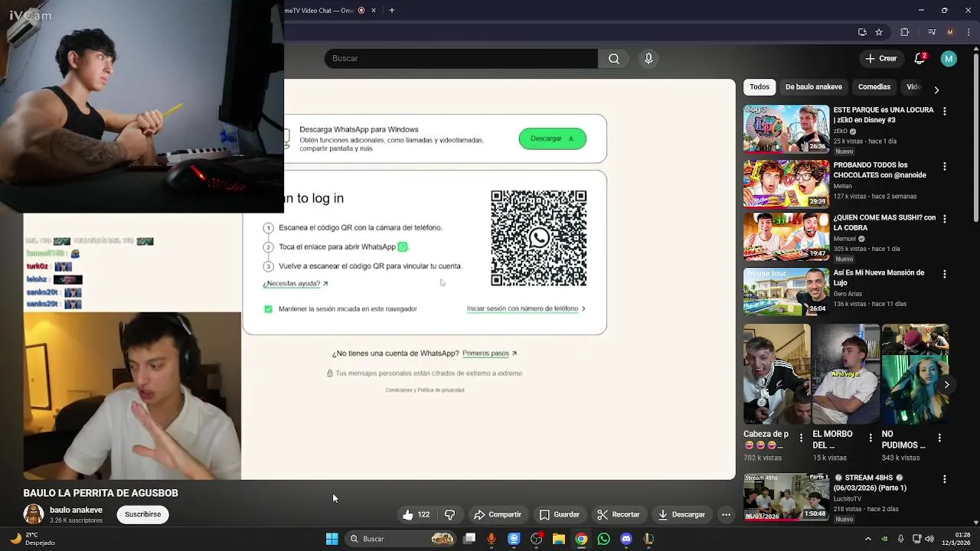Open options for EL MORBO DEL short

point(870,438)
